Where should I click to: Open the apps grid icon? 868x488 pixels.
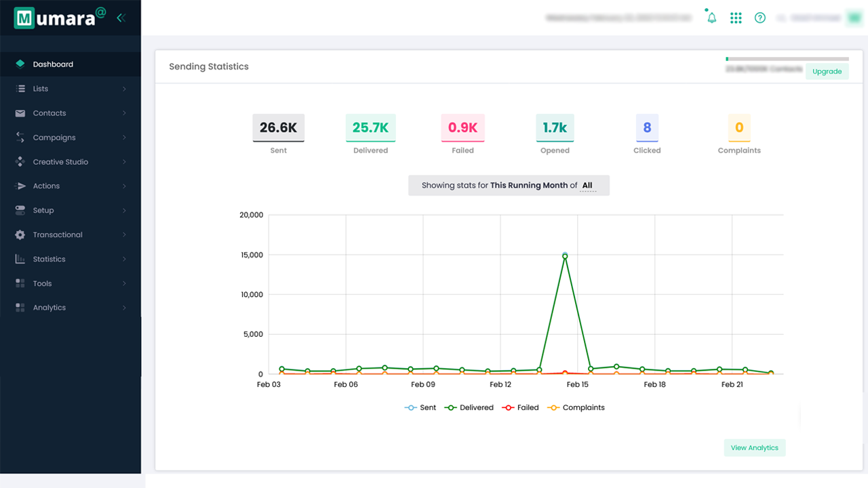(736, 18)
